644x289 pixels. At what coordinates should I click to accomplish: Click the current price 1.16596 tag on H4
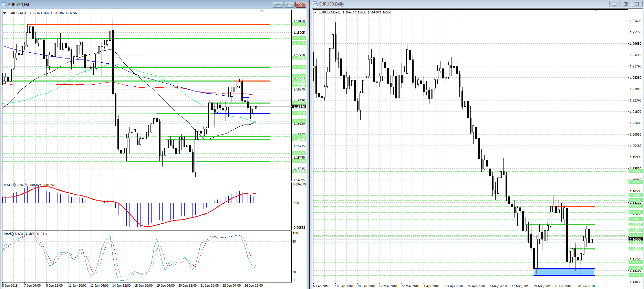pos(299,107)
